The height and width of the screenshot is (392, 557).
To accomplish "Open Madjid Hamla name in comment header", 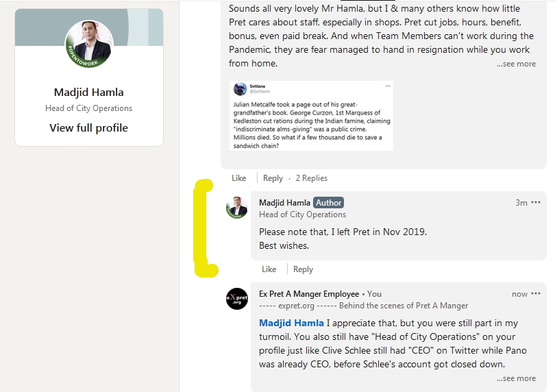I will 284,203.
